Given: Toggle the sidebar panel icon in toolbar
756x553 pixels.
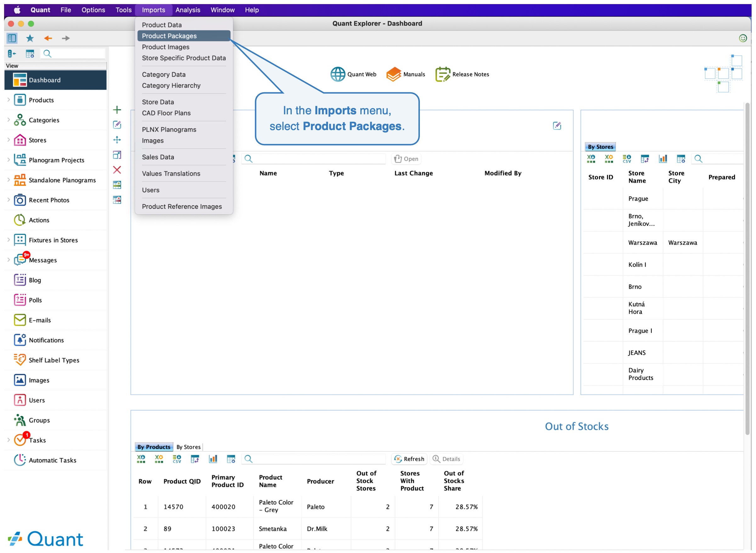Looking at the screenshot, I should [x=12, y=38].
